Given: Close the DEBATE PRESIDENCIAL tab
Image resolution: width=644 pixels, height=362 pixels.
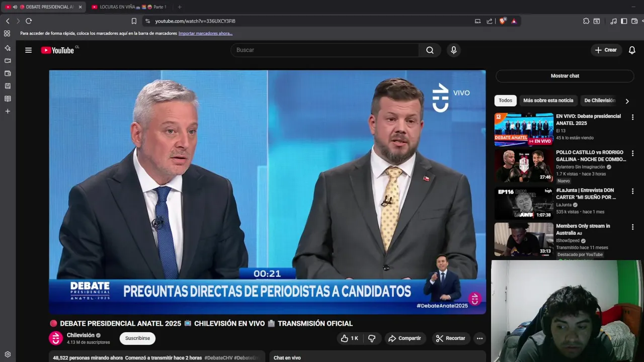Looking at the screenshot, I should click(80, 7).
